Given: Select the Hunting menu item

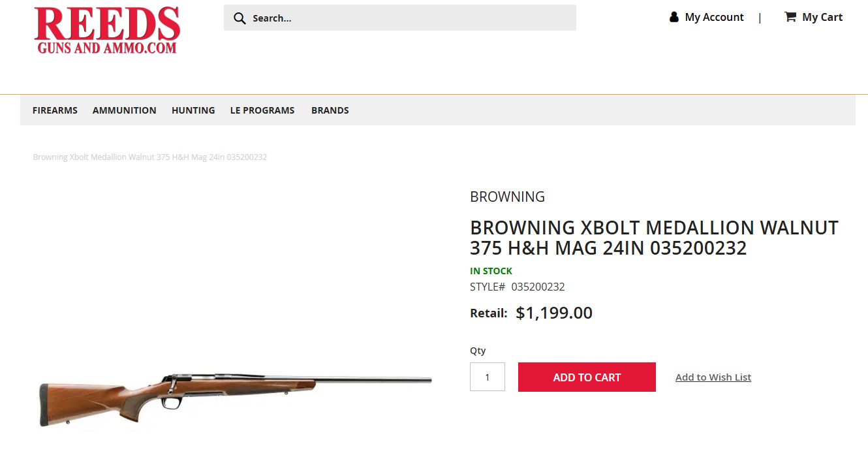Looking at the screenshot, I should tap(193, 110).
